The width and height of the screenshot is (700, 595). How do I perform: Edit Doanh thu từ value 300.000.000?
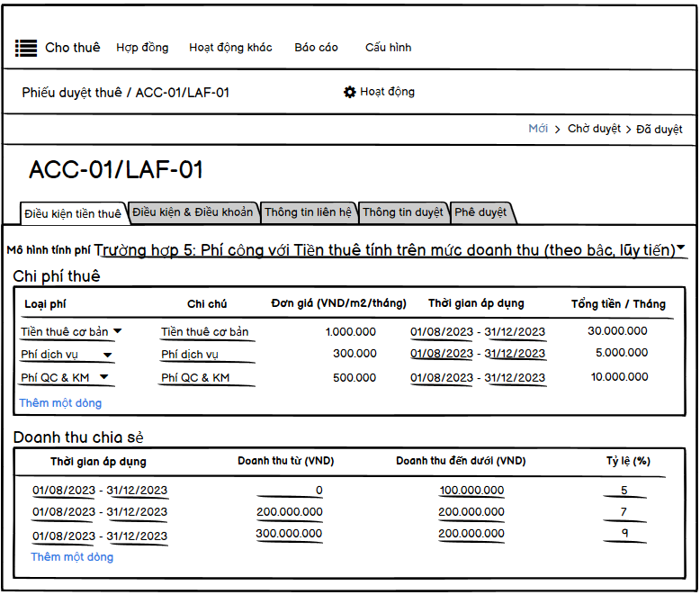[x=289, y=534]
